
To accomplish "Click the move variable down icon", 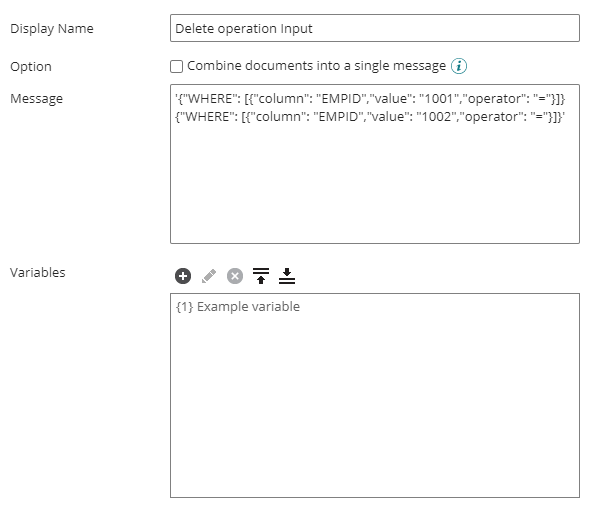I will click(287, 276).
